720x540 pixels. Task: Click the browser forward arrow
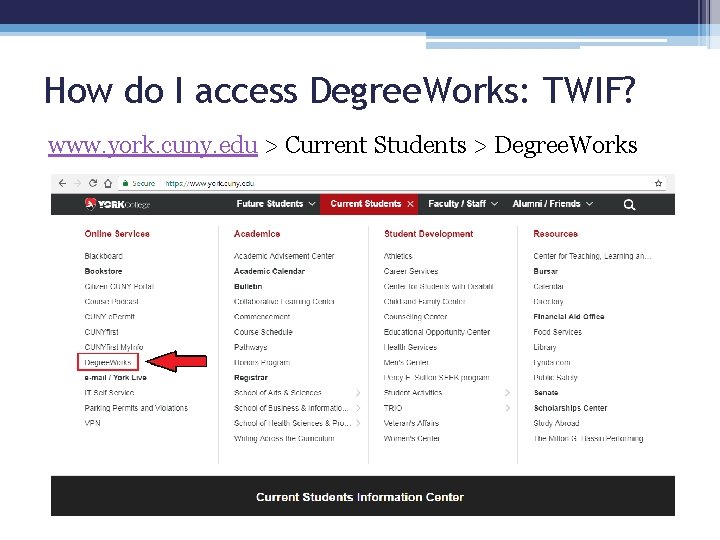(77, 183)
